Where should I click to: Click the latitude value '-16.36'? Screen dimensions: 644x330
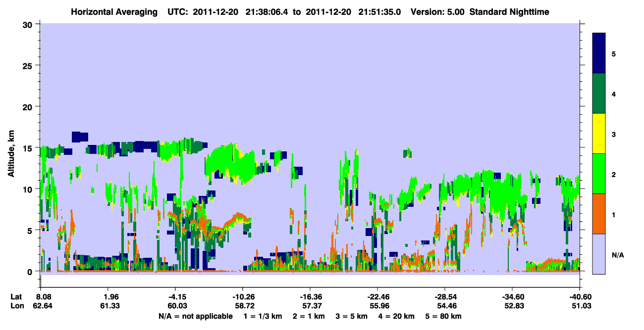[x=310, y=297]
